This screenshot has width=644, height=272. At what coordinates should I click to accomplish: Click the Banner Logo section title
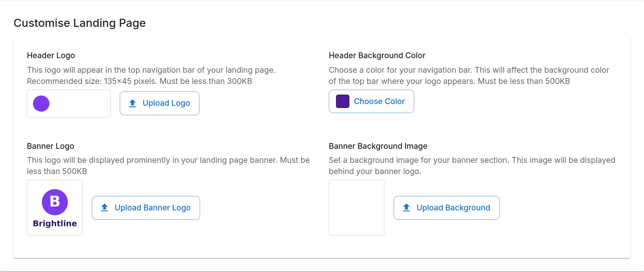[x=51, y=146]
